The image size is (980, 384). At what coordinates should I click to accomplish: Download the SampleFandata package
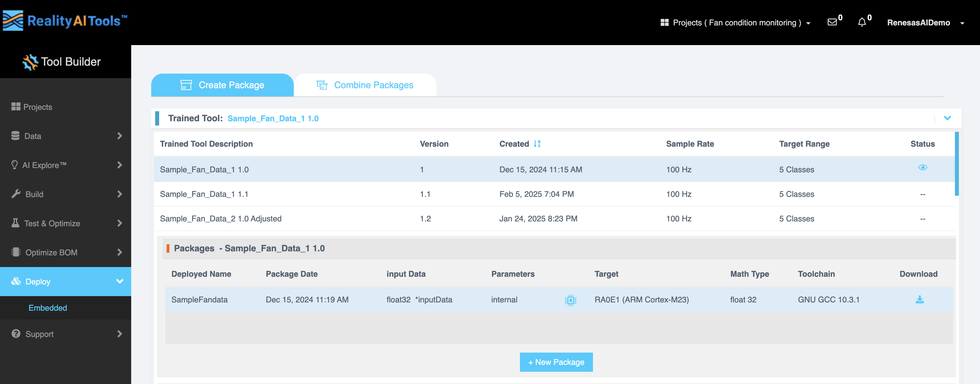point(920,300)
